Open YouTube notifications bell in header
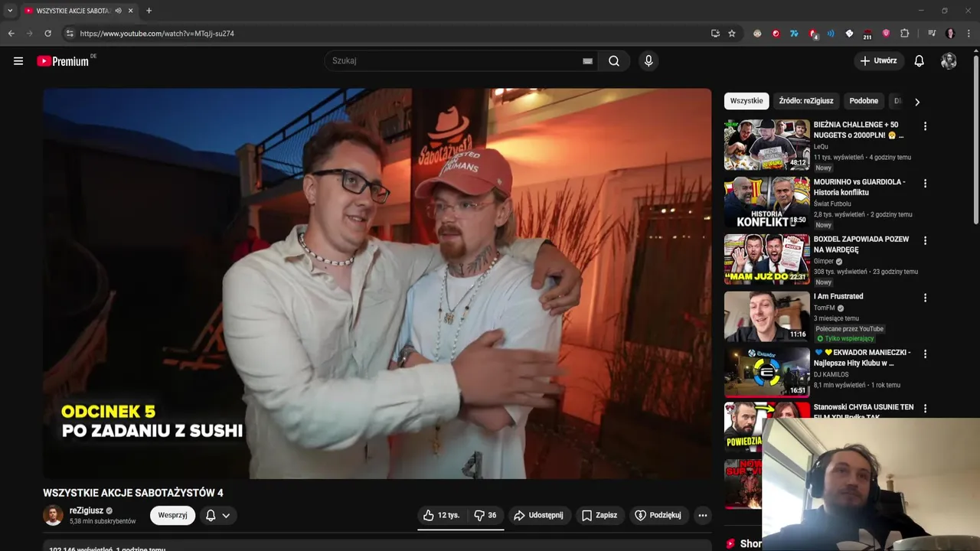Screen dimensions: 980x551 (x=919, y=61)
